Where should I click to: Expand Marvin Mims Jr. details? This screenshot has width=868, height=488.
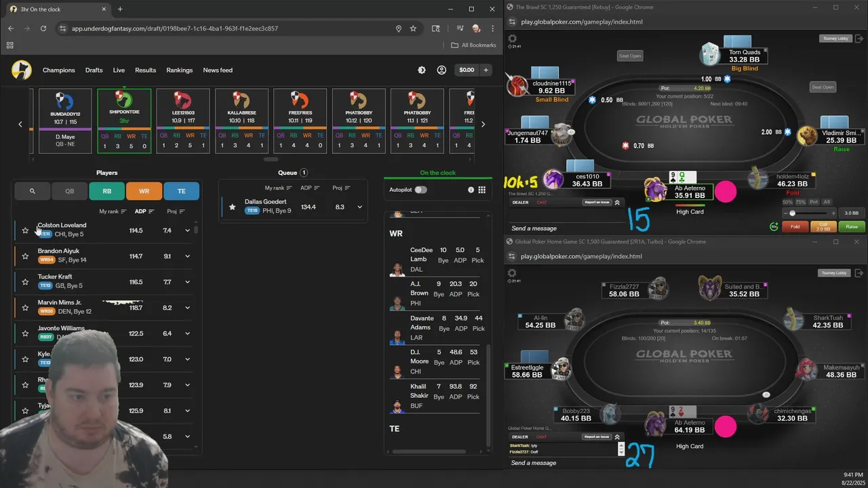pos(188,308)
